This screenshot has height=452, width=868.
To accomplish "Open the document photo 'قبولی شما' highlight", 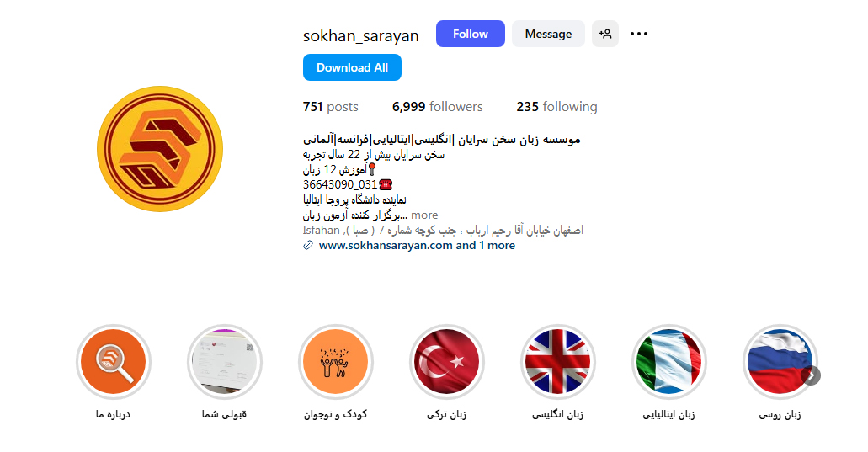I will tap(225, 362).
